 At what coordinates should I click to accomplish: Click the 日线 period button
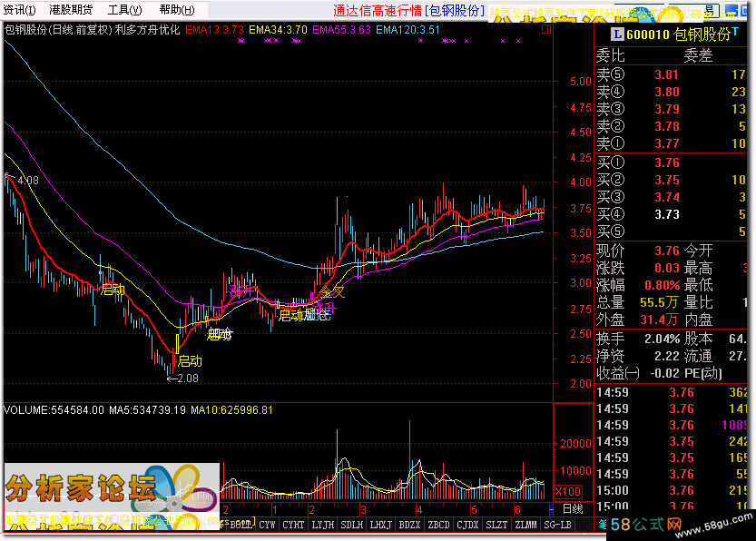point(573,509)
